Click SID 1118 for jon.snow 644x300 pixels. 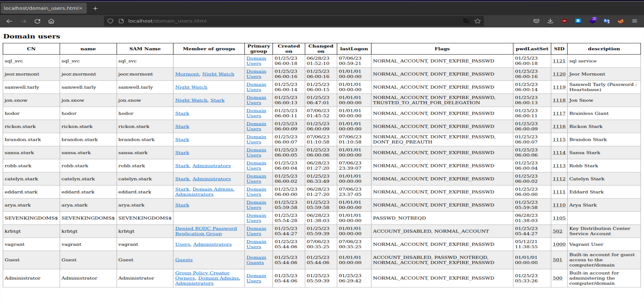point(559,100)
